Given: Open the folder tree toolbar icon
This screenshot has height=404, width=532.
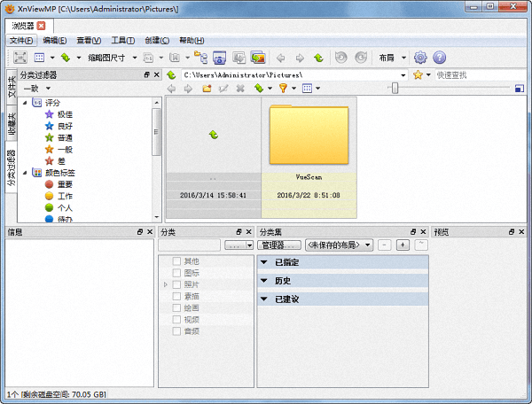Looking at the screenshot, I should (201, 58).
